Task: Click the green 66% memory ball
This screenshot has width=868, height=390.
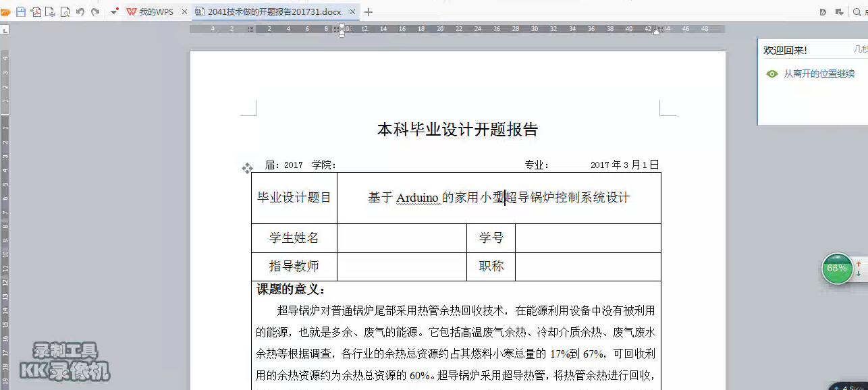Action: (x=837, y=269)
